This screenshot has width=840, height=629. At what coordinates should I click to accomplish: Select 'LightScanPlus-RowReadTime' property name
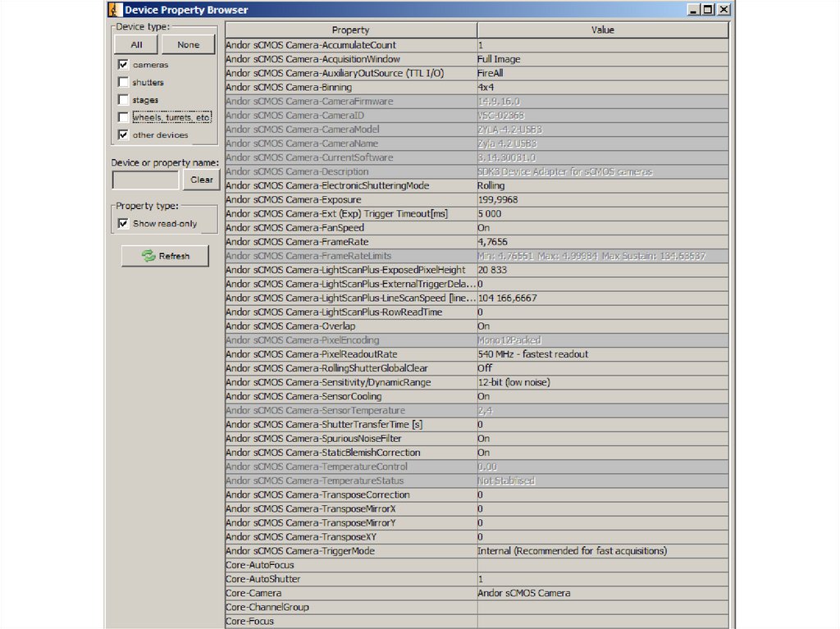click(351, 312)
